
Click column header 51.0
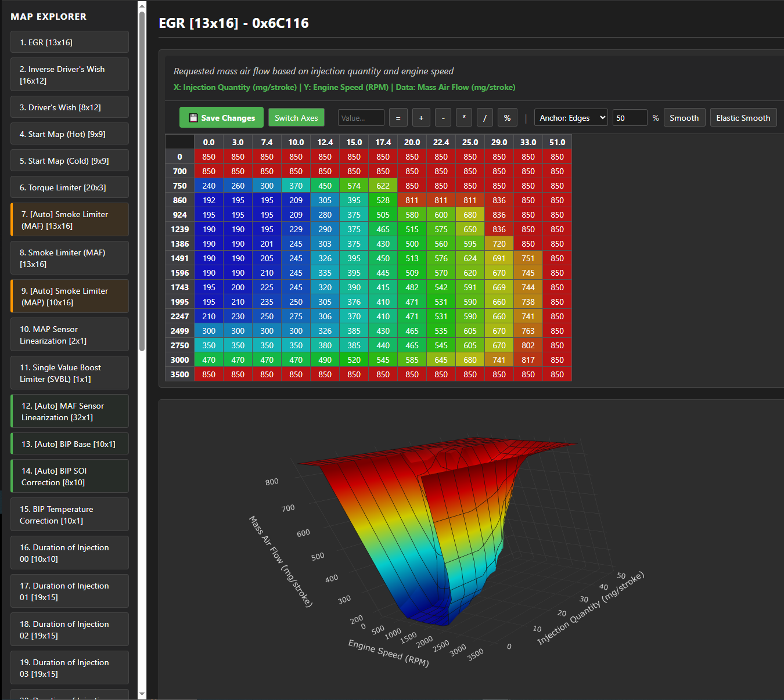pyautogui.click(x=558, y=142)
